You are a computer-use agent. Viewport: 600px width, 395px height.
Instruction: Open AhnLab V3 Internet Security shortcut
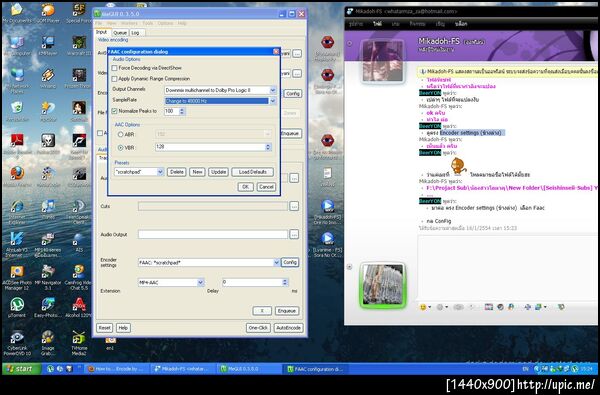(17, 245)
